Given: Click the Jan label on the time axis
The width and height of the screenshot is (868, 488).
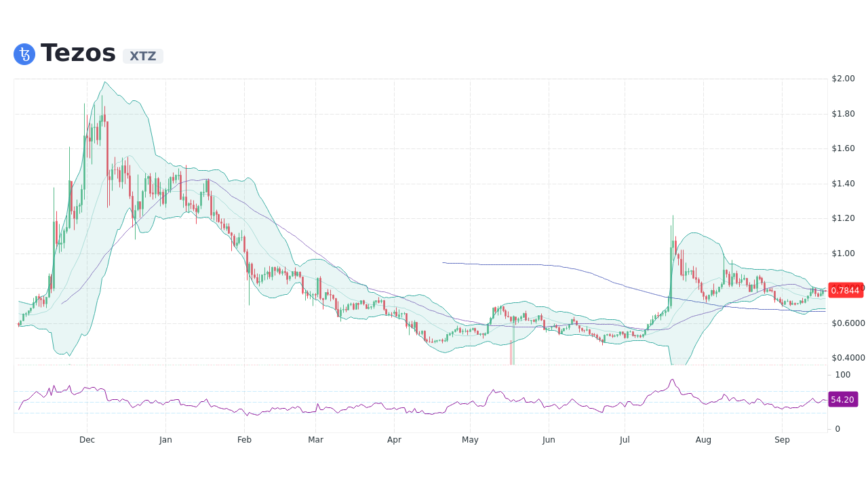Looking at the screenshot, I should click(x=165, y=440).
